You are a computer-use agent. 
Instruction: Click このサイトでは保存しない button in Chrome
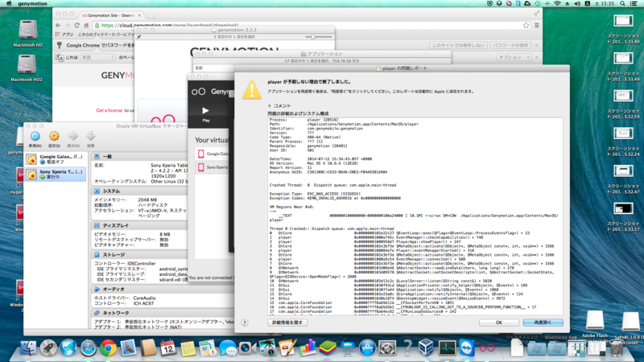pyautogui.click(x=458, y=45)
